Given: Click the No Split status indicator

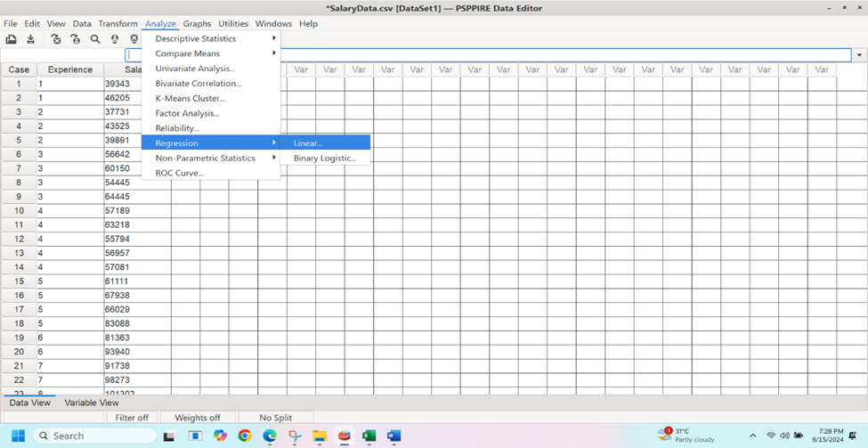Looking at the screenshot, I should pos(276,418).
